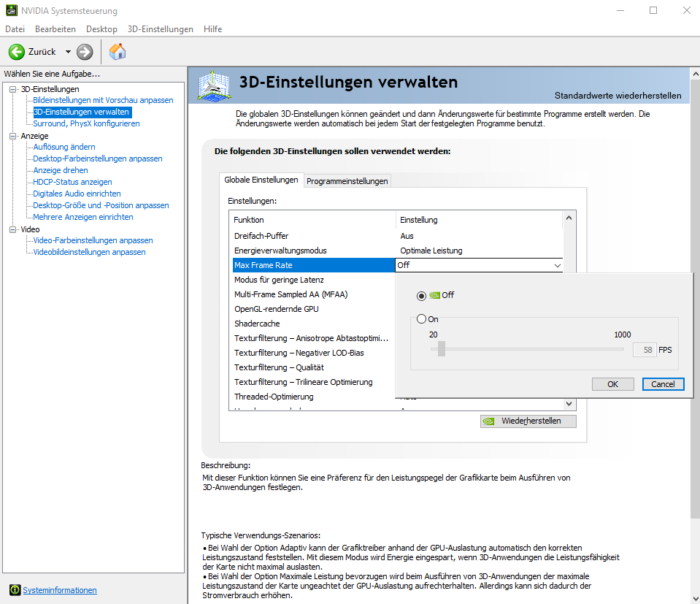This screenshot has height=604, width=700.
Task: Select the Off radio button
Action: tap(421, 296)
